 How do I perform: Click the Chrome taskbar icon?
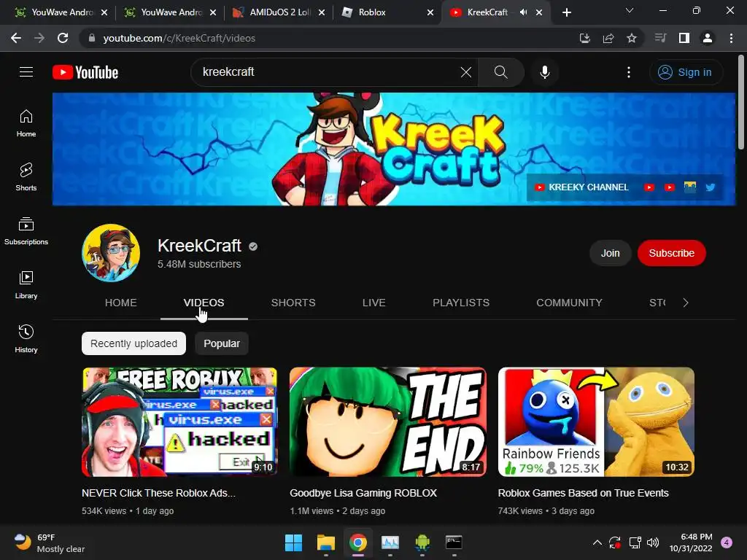pos(357,542)
